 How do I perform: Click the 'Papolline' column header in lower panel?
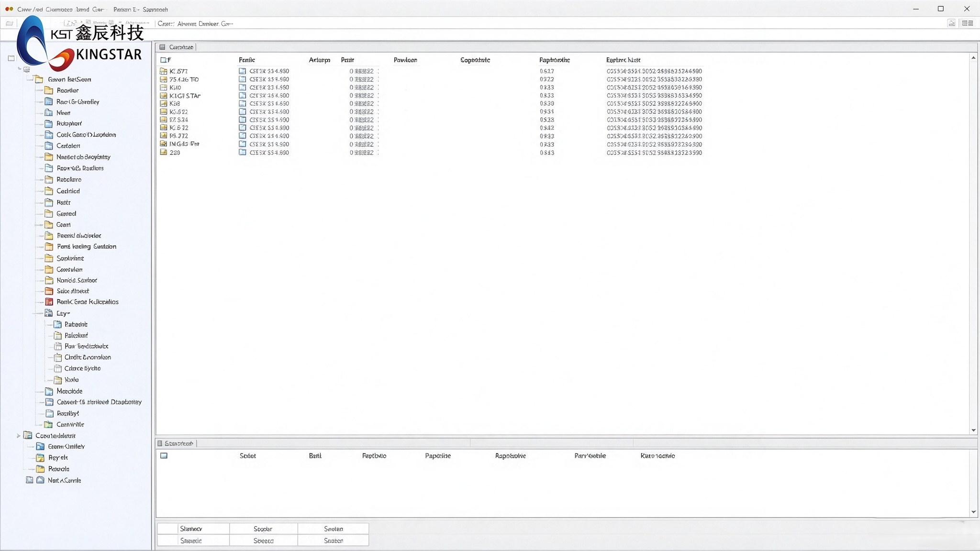click(438, 456)
